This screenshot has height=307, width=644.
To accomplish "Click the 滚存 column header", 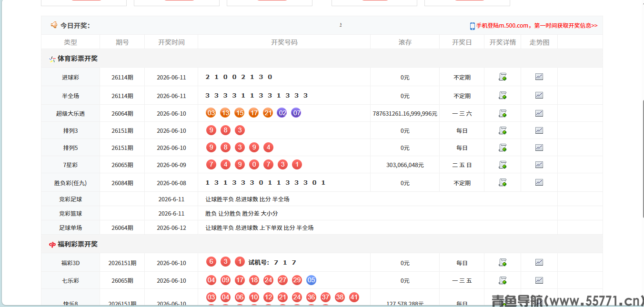I will pyautogui.click(x=405, y=42).
